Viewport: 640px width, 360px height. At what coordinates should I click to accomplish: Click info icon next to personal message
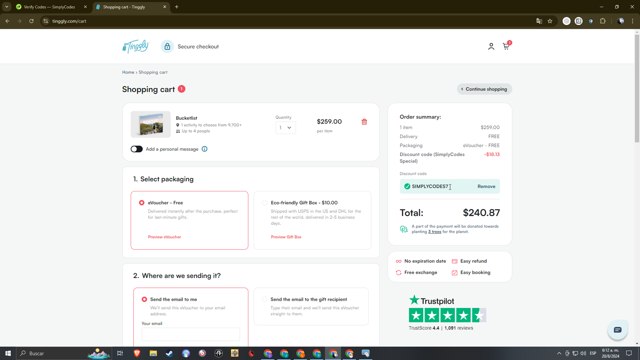(204, 149)
